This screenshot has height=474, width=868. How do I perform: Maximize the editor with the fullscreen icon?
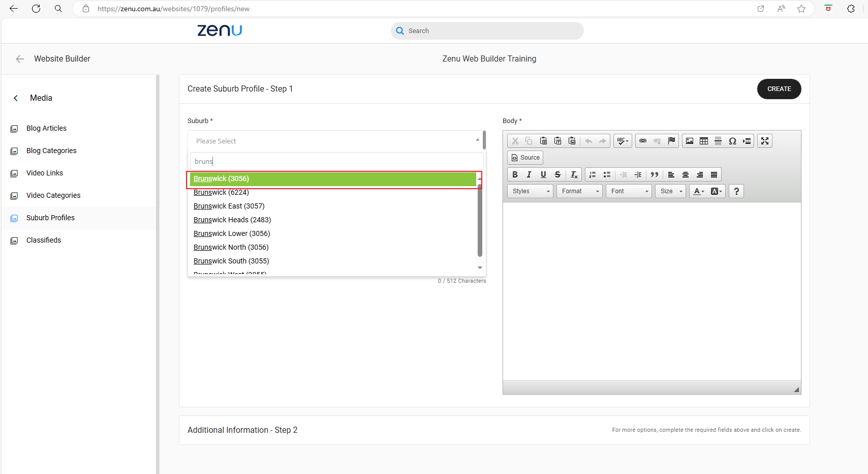(x=765, y=141)
